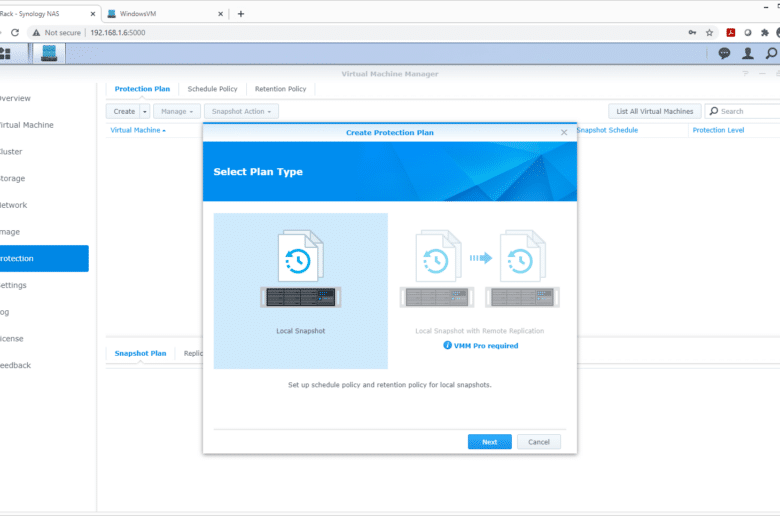
Task: Select the Local Snapshot plan type
Action: [300, 291]
